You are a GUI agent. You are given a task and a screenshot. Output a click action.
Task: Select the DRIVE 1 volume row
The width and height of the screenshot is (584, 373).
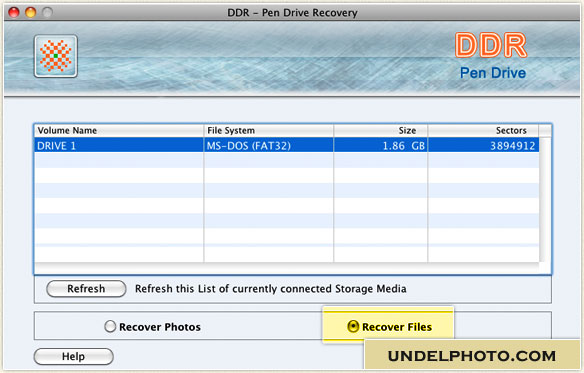pos(287,145)
